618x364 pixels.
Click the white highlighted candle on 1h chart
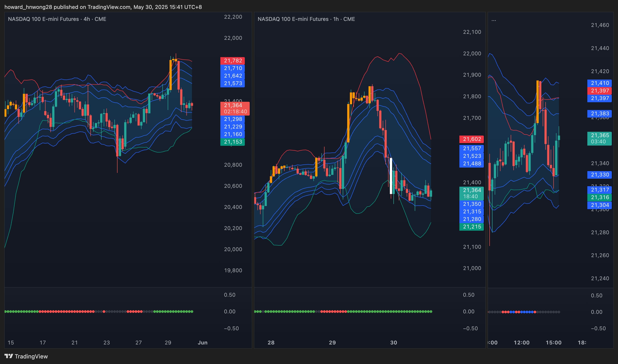(391, 176)
